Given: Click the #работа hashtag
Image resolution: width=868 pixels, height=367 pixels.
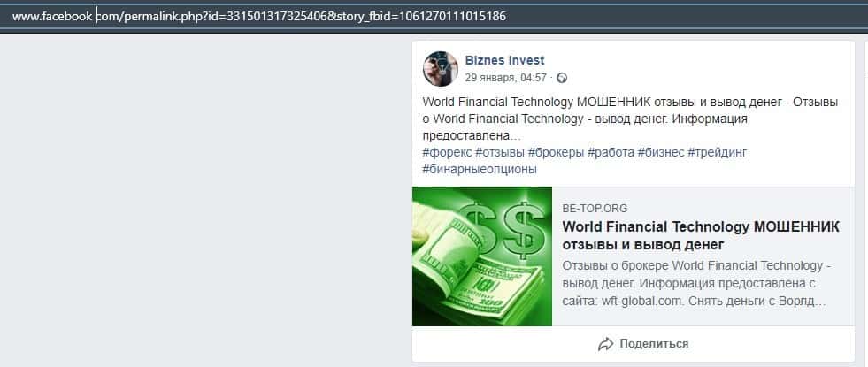Looking at the screenshot, I should coord(611,152).
